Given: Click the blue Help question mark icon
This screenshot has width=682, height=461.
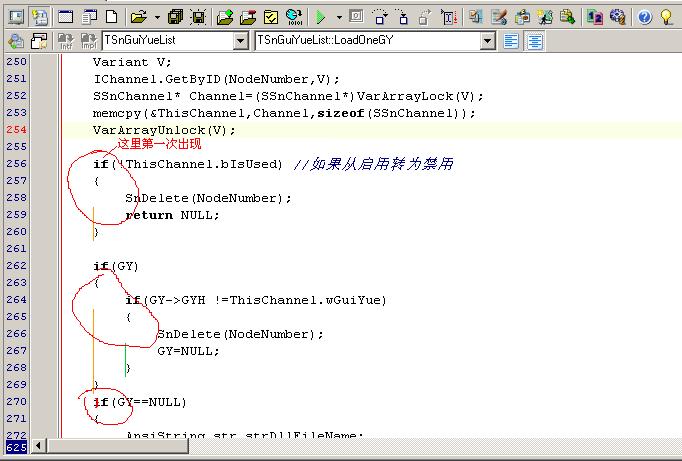Looking at the screenshot, I should coord(645,16).
